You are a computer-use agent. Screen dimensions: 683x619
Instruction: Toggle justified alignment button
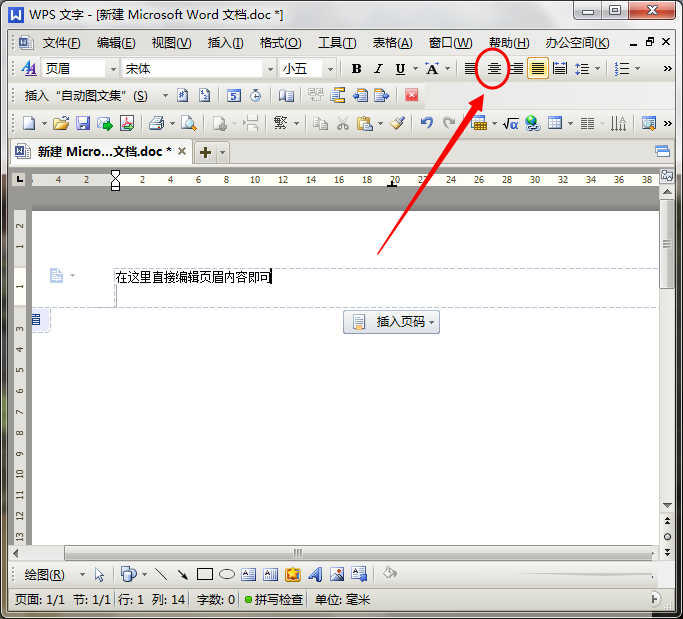(538, 69)
